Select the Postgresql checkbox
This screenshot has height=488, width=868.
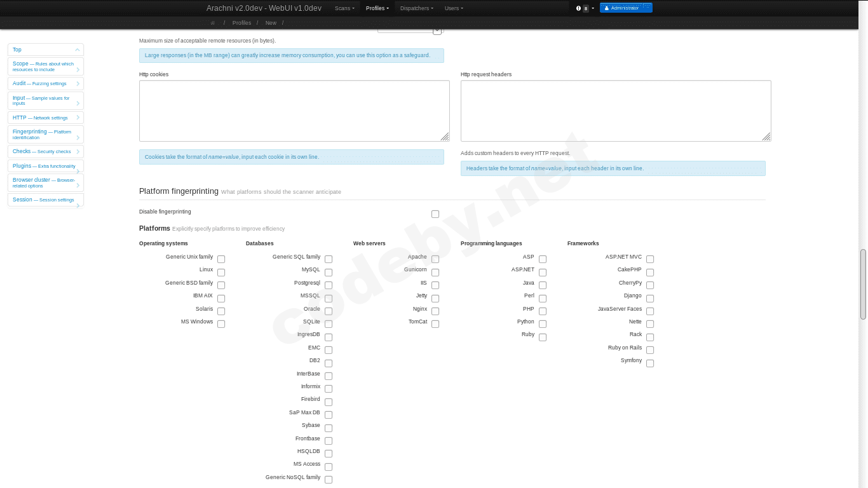click(329, 285)
